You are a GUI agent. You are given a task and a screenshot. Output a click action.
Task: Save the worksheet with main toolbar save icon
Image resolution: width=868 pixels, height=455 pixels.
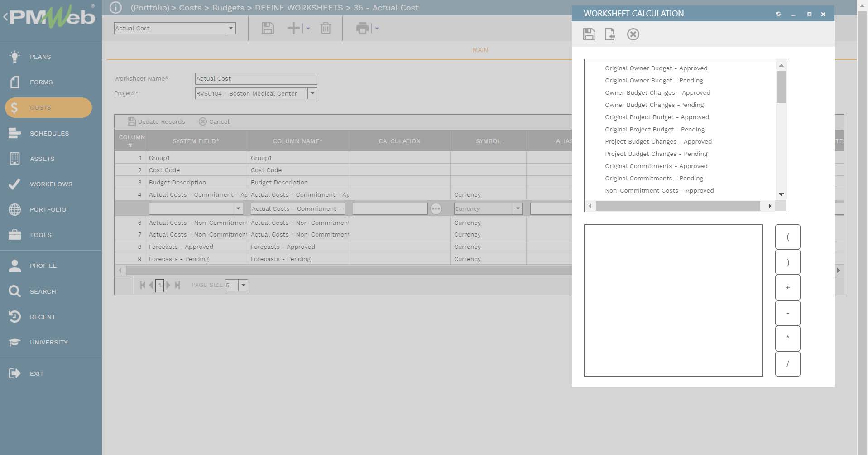268,28
